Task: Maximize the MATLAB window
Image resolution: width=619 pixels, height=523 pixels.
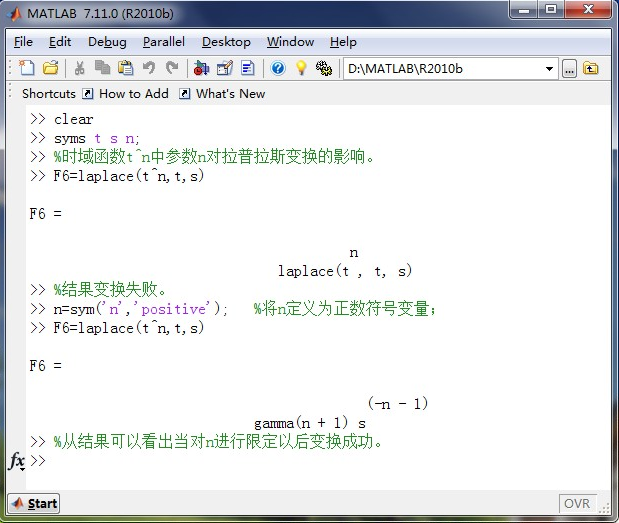Action: tap(551, 9)
